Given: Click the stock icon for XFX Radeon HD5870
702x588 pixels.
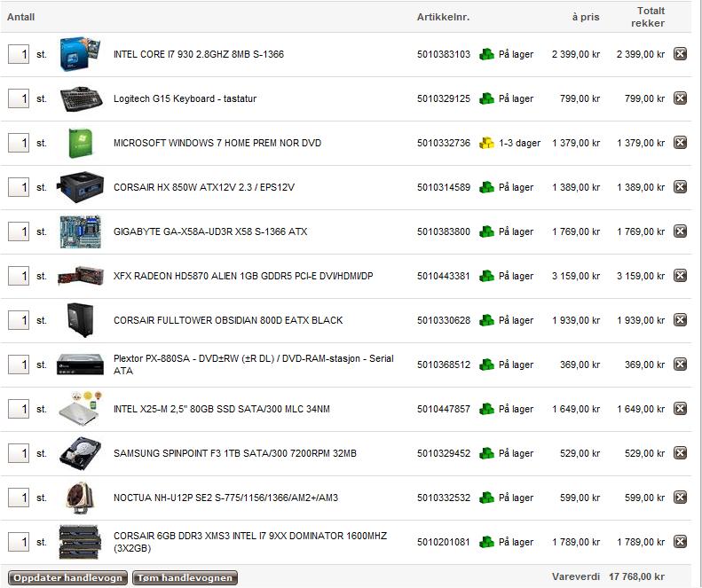Looking at the screenshot, I should tap(486, 276).
